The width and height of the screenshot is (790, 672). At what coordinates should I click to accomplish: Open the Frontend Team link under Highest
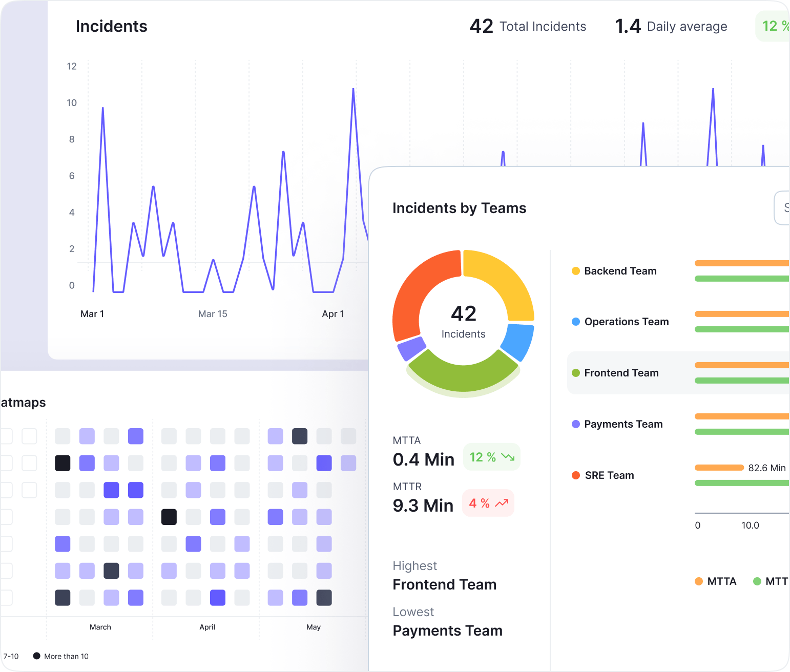pos(444,584)
